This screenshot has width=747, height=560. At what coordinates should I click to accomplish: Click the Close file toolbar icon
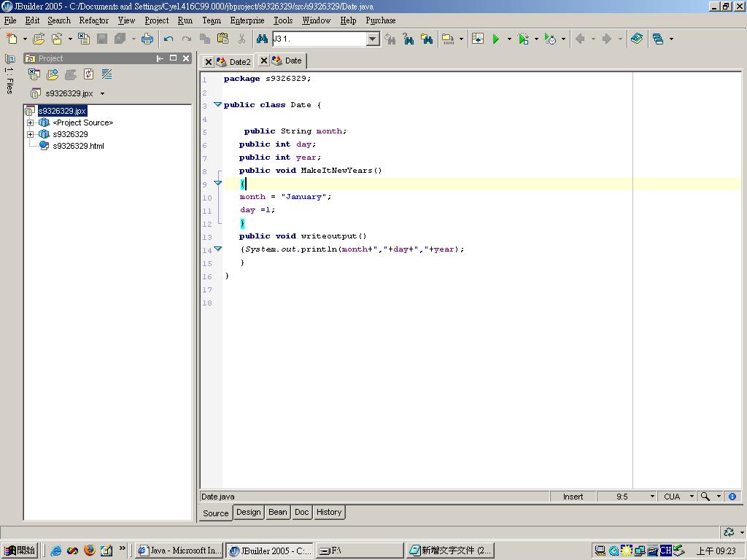click(x=84, y=39)
